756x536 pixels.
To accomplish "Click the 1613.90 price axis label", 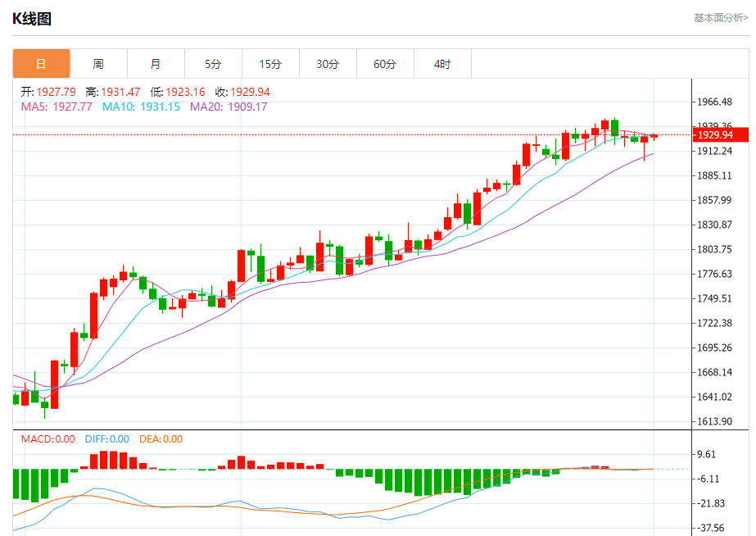I will point(714,421).
